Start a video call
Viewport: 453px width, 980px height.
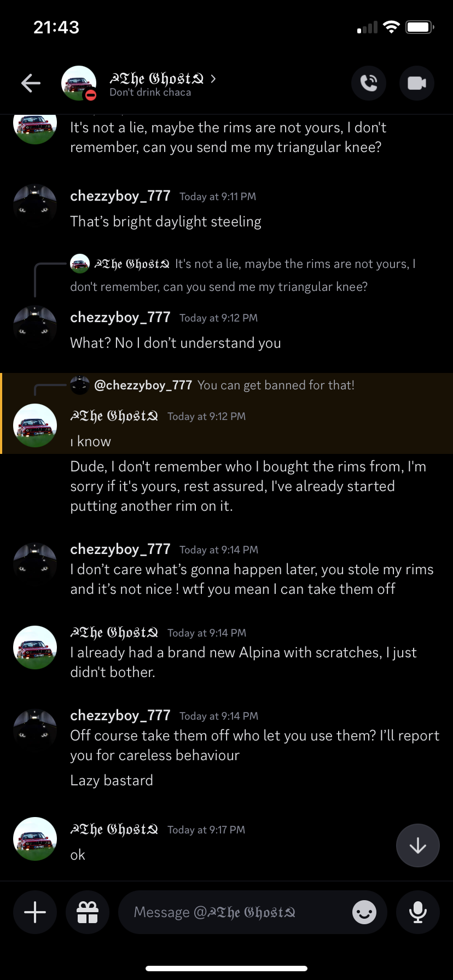pos(417,83)
